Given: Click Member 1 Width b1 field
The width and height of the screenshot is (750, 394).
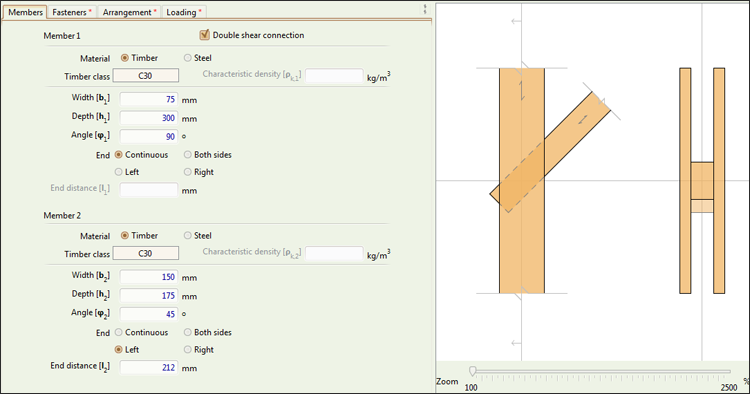Looking at the screenshot, I should point(149,99).
